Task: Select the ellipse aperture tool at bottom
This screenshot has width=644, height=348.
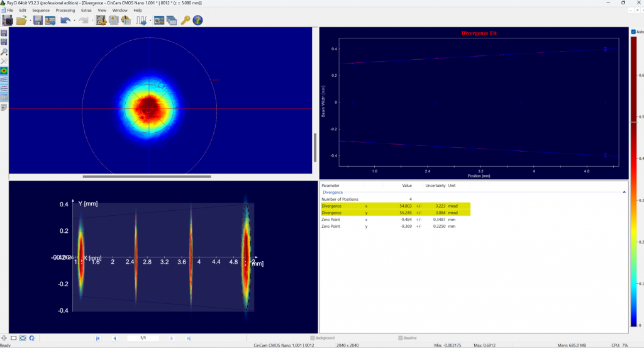Action: pyautogui.click(x=23, y=338)
